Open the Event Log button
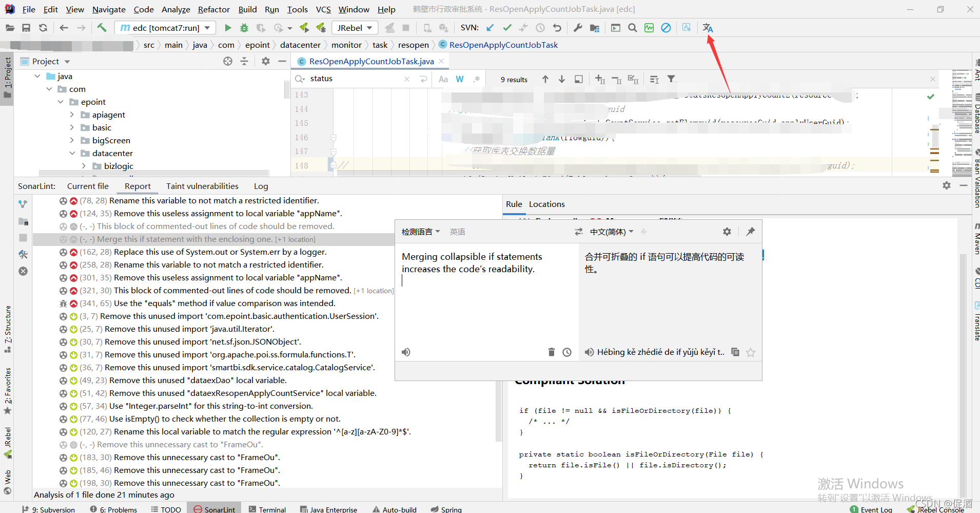Screen dimensions: 980x513 coord(871,509)
